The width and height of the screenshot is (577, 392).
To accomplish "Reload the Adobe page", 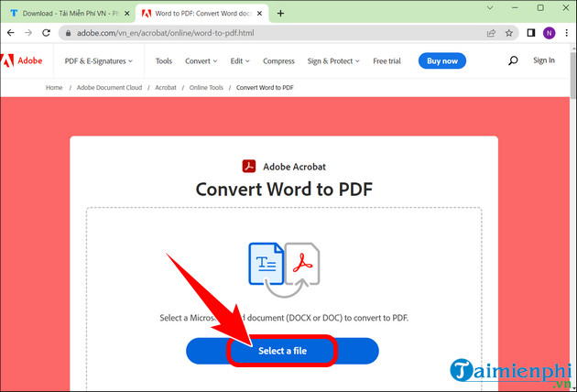I will point(46,33).
